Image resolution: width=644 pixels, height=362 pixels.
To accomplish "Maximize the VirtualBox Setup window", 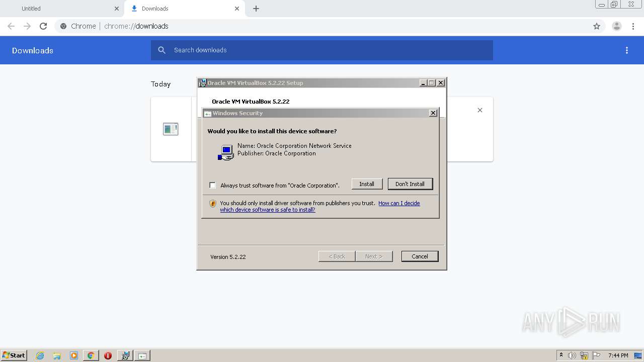I will click(432, 83).
